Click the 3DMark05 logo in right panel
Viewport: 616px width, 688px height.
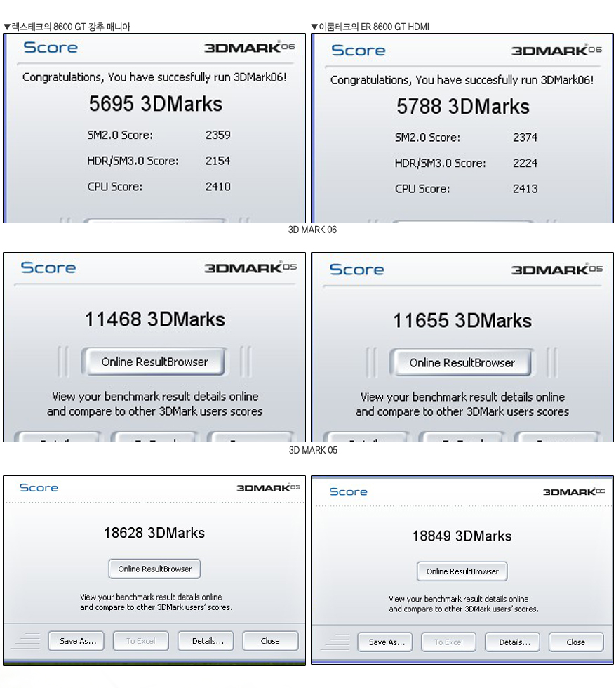(557, 269)
